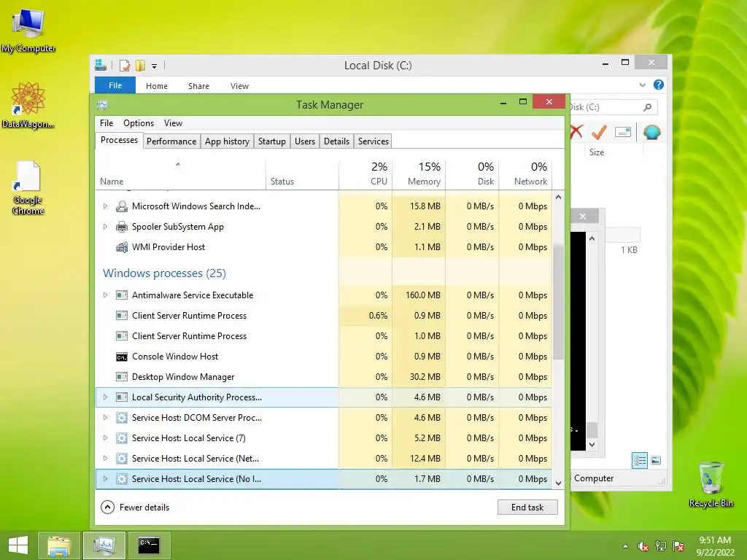Screen dimensions: 747x560
Task: Click Console Window Host icon
Action: click(x=122, y=357)
